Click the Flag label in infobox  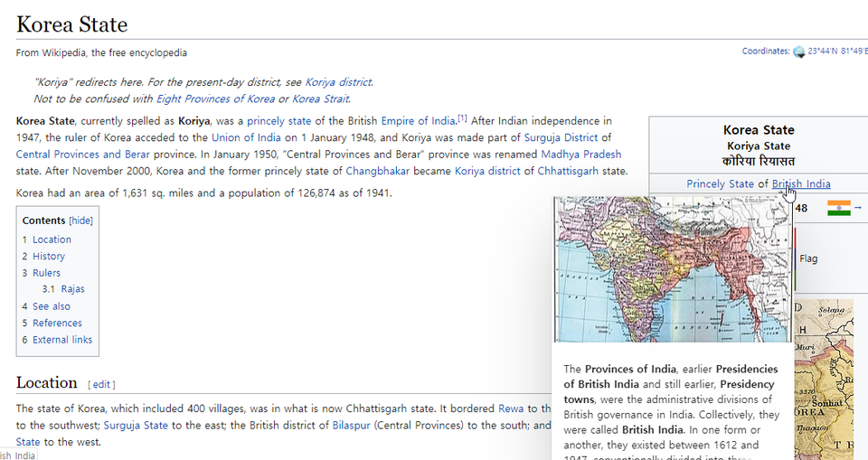(x=808, y=258)
